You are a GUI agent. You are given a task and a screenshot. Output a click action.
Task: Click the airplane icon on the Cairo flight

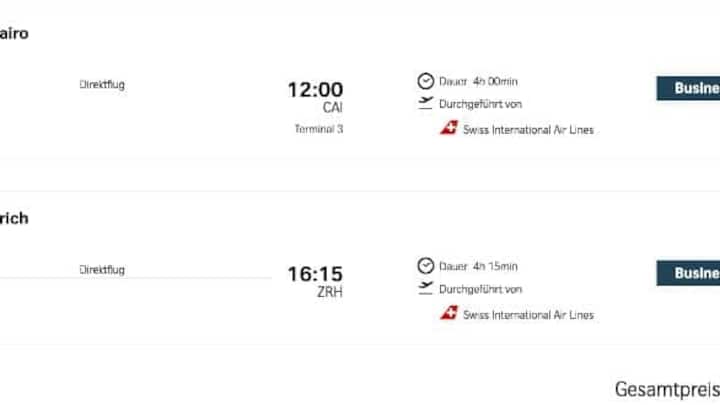tap(426, 104)
